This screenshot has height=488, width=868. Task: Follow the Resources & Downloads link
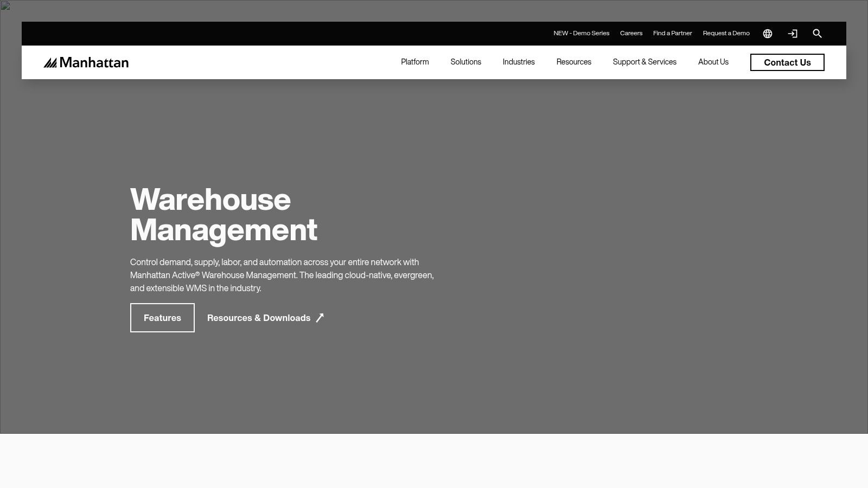(265, 318)
